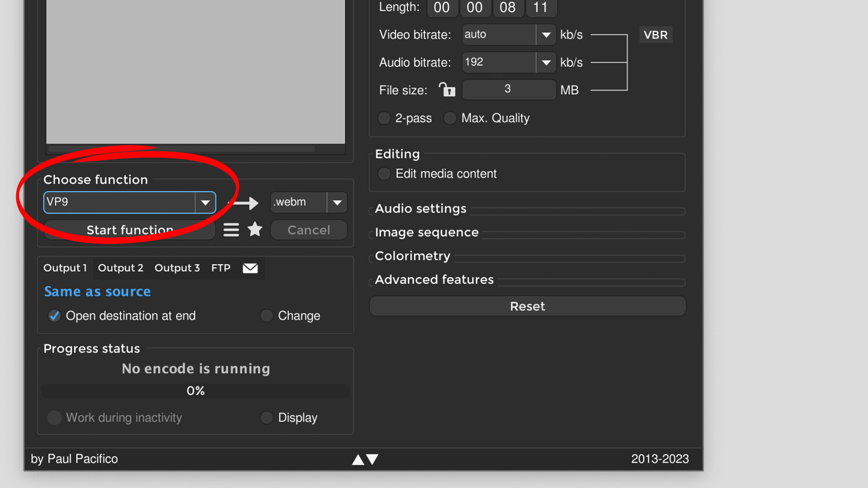This screenshot has height=488, width=868.
Task: Switch to the Output 2 tab
Action: click(120, 267)
